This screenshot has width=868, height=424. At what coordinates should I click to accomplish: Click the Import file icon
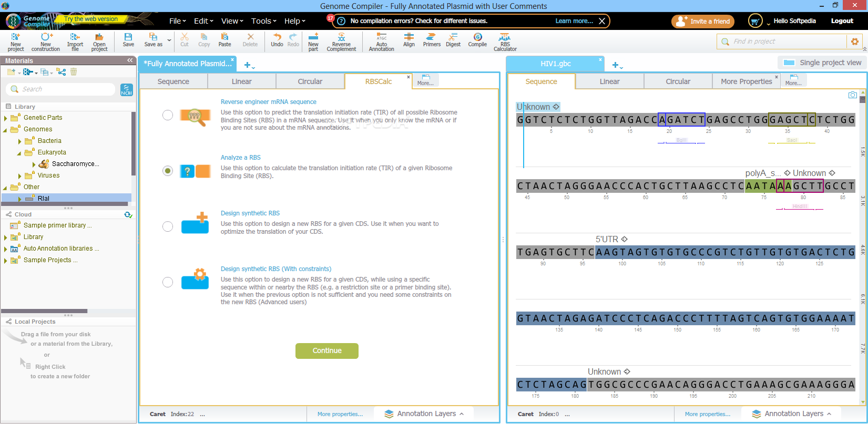pyautogui.click(x=75, y=42)
